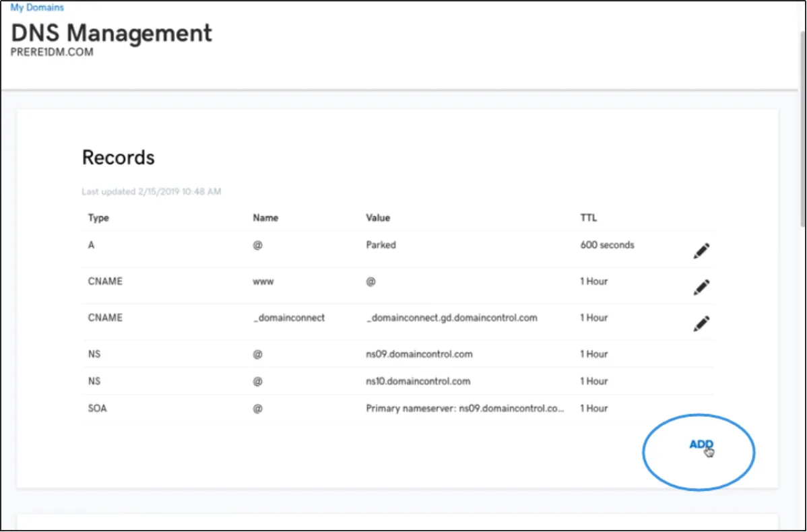Click the Value column header
The height and width of the screenshot is (532, 807).
pyautogui.click(x=378, y=218)
